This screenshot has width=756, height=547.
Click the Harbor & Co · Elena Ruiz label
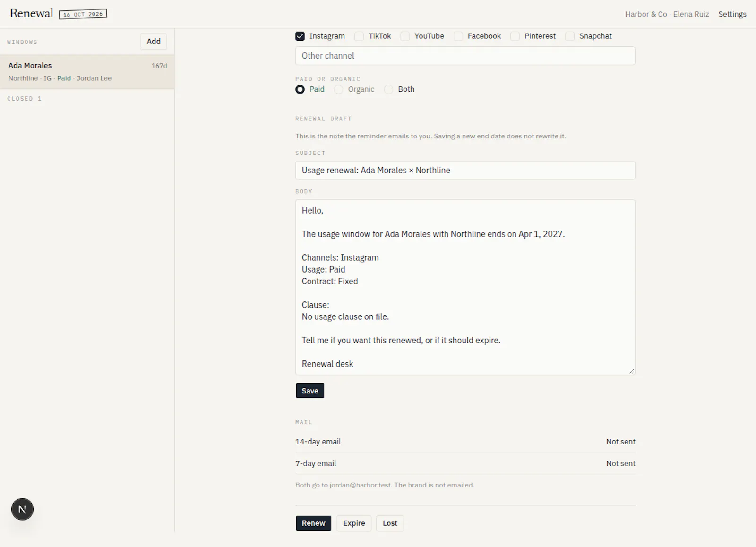pos(667,14)
